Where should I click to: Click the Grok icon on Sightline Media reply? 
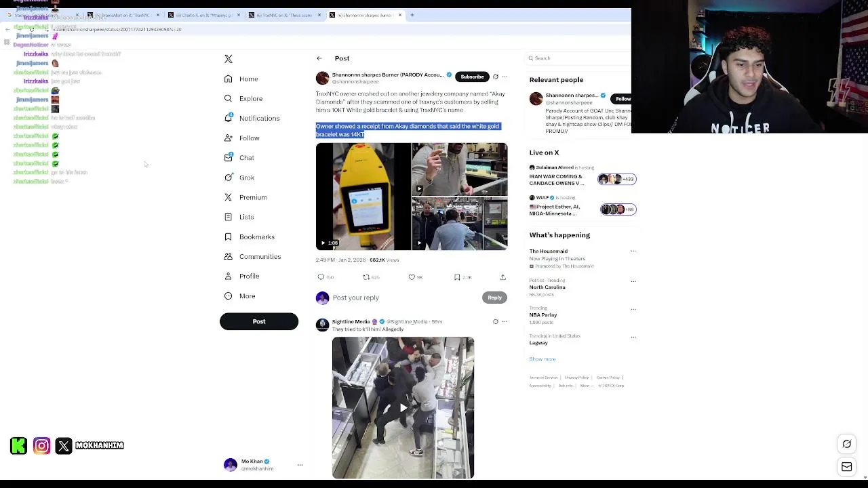click(x=495, y=322)
